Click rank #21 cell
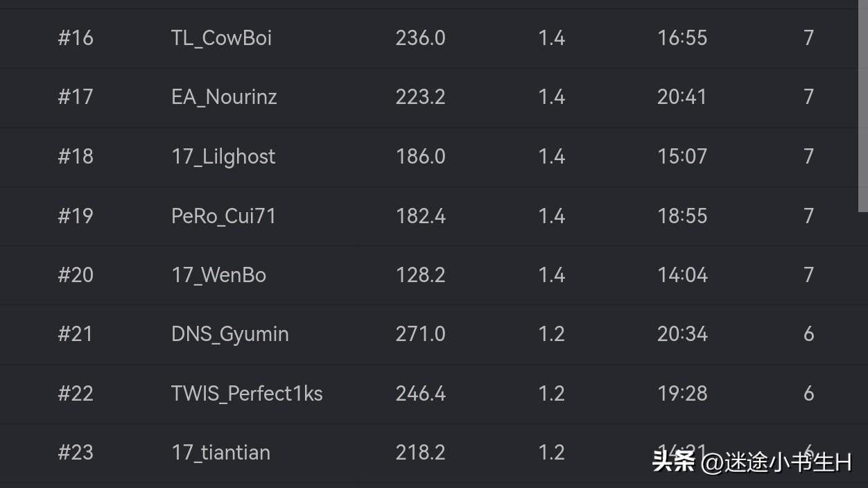Screen dimensions: 868x488 click(x=75, y=334)
